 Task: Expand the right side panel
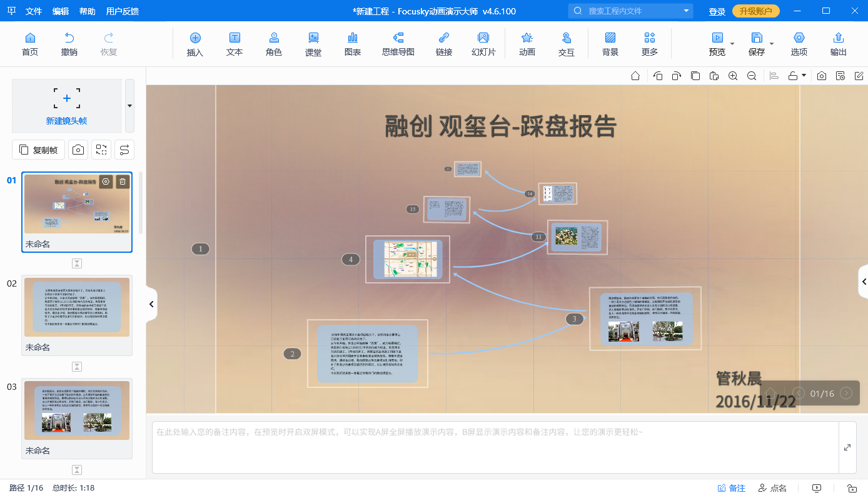(x=863, y=282)
